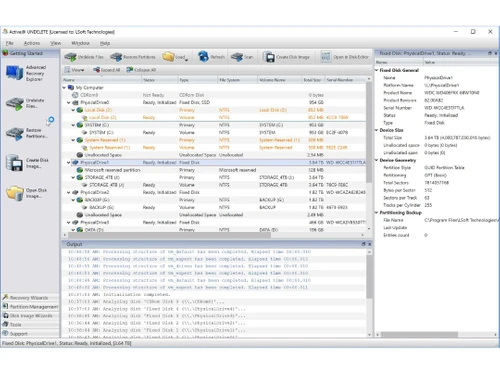Open Disk Image sidebar shortcut

click(x=27, y=193)
